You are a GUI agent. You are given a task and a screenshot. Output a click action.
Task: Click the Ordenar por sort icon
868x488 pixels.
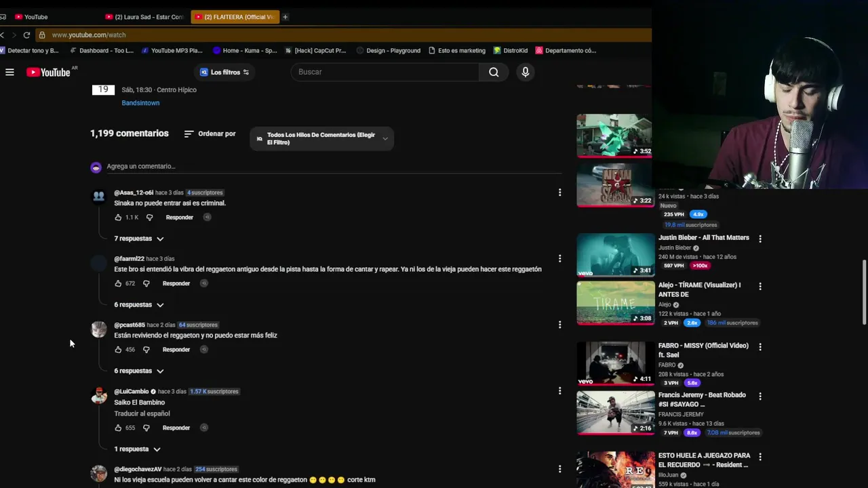(189, 134)
